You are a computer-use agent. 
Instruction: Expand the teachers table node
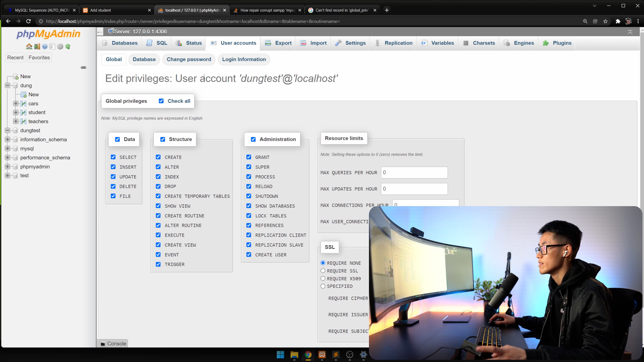click(16, 121)
